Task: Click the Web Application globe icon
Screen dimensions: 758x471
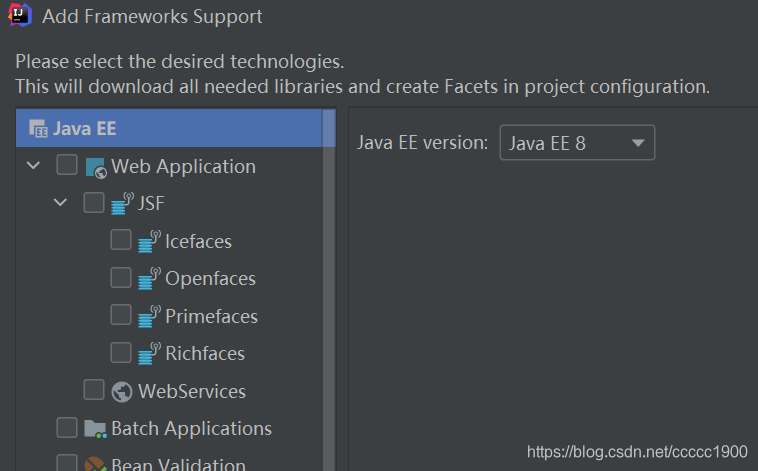Action: (x=96, y=168)
